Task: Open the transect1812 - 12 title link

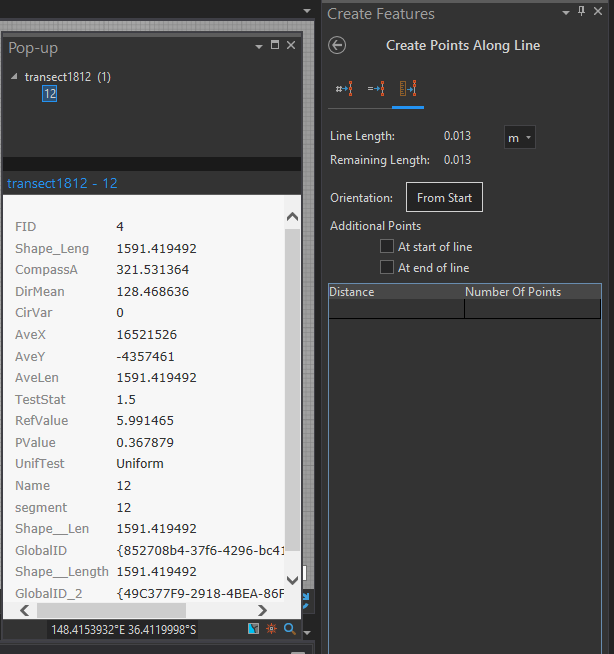Action: (x=62, y=183)
